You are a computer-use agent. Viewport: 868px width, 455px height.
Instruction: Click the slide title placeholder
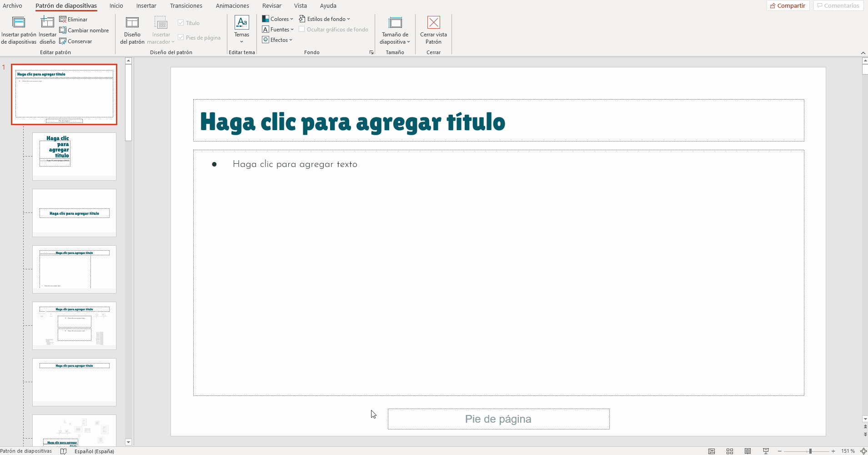(498, 121)
